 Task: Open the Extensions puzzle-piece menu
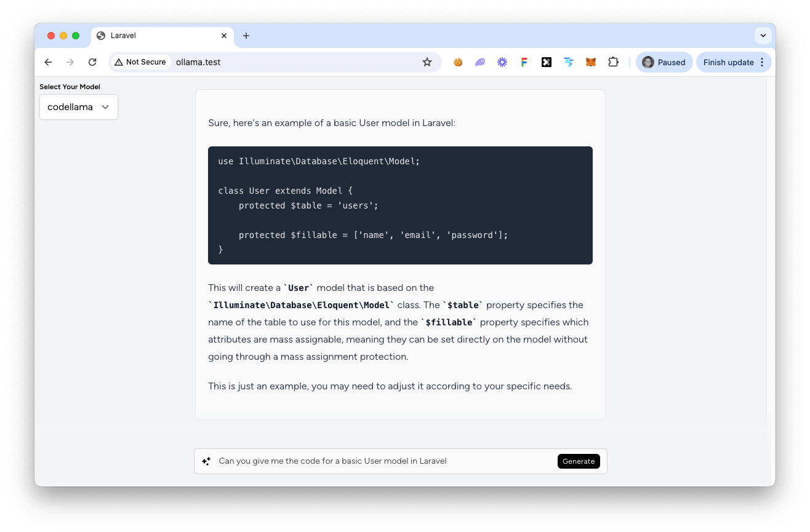pos(613,62)
